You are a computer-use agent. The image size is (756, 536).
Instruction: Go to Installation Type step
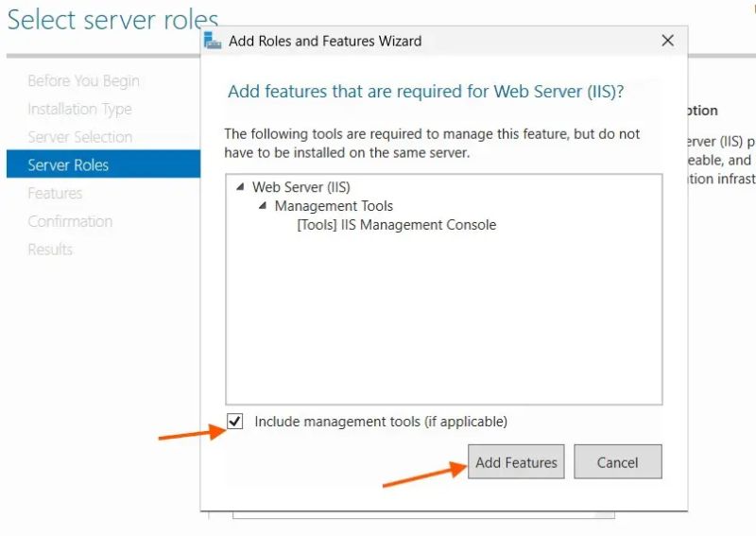click(x=79, y=109)
